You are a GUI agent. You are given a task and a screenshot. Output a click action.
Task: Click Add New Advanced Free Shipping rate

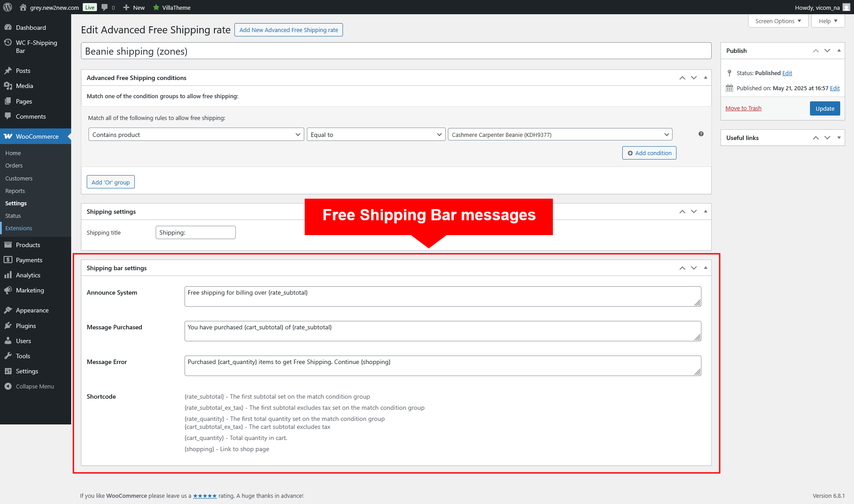point(289,30)
